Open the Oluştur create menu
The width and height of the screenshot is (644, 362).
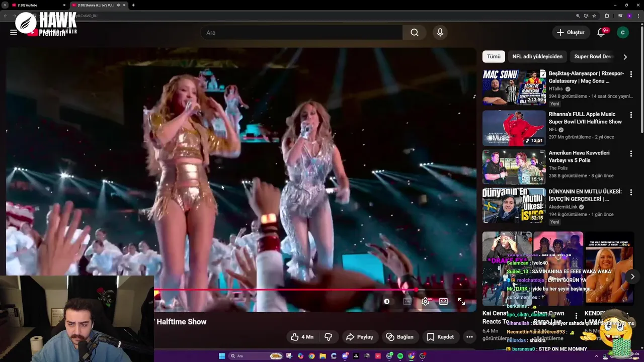571,33
